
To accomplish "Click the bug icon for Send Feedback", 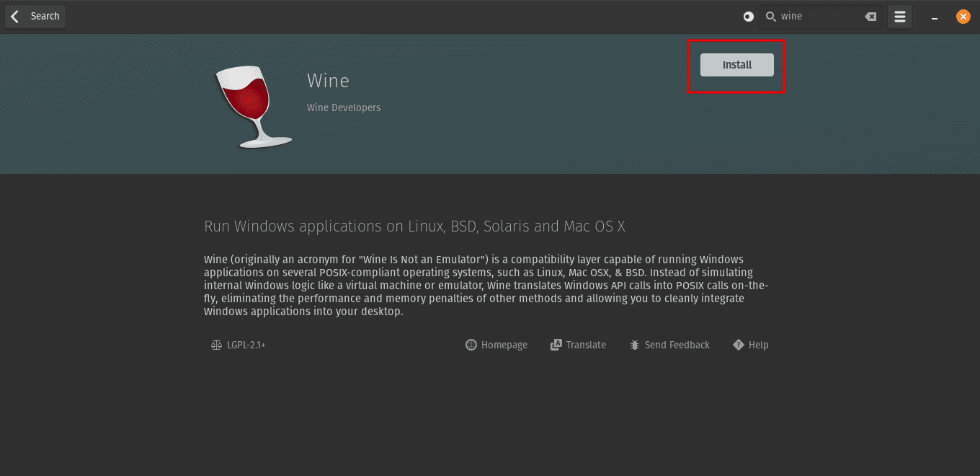I will [635, 345].
